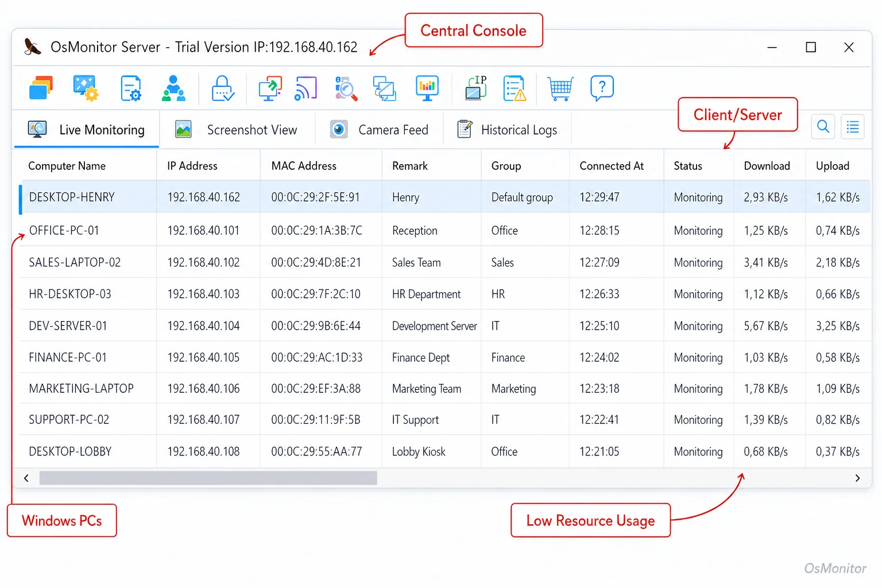Open the help question mark icon
882x588 pixels.
pos(602,88)
